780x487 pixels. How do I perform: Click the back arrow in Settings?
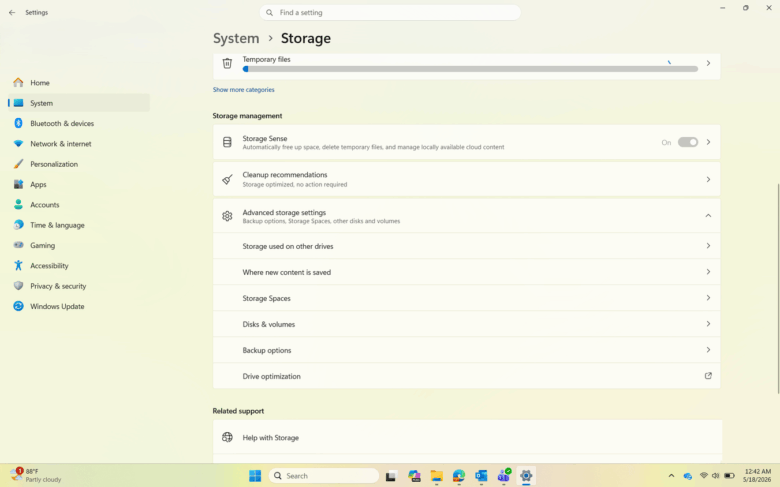coord(12,12)
